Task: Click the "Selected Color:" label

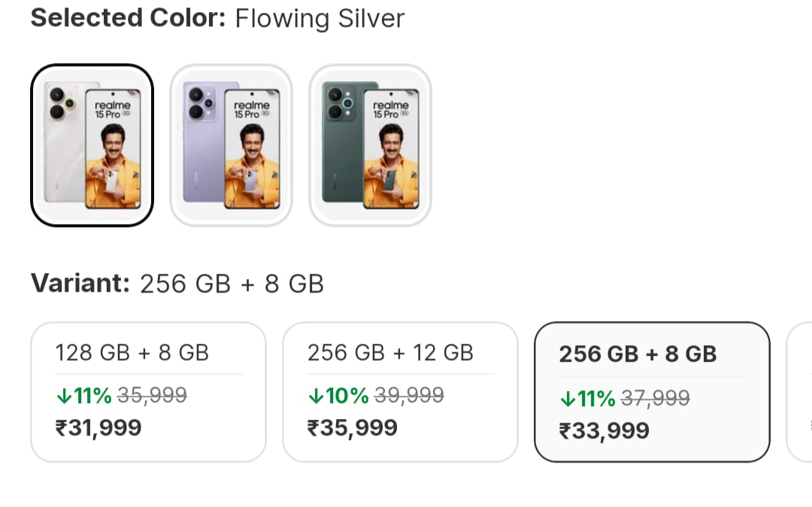Action: 128,18
